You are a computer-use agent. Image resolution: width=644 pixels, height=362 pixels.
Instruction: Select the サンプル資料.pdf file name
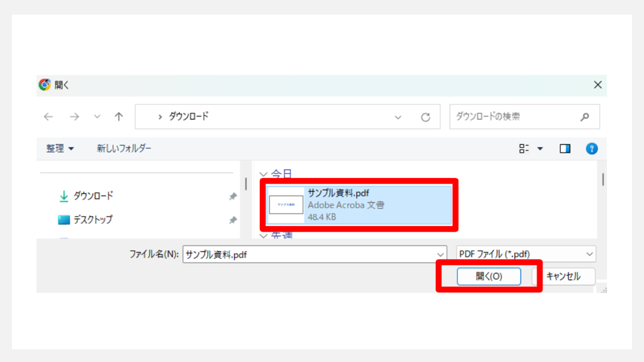(x=339, y=193)
